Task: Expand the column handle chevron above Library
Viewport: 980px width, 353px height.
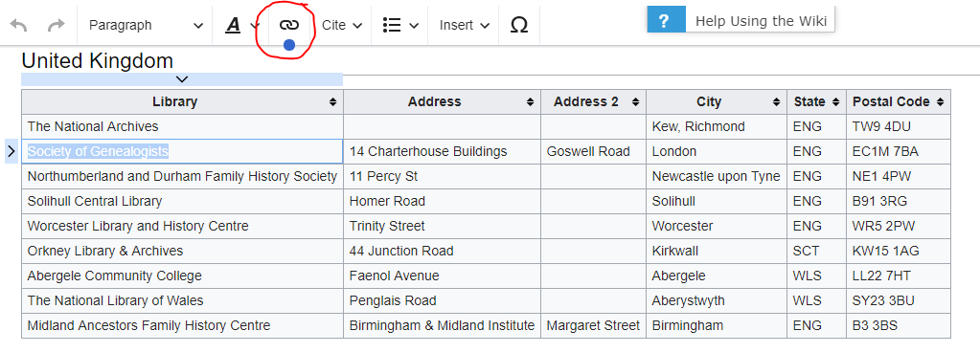Action: (x=182, y=79)
